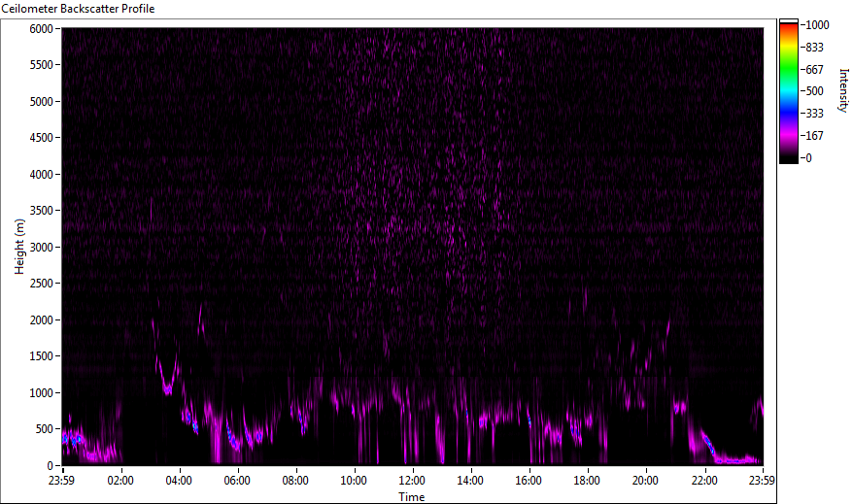The width and height of the screenshot is (853, 504).
Task: Click the 22:00 time tick label
Action: coord(704,481)
